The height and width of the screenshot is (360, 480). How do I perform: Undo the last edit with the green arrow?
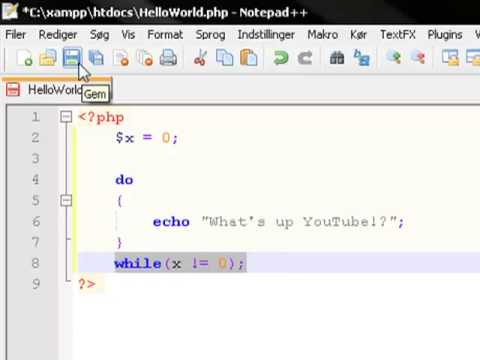pos(281,58)
